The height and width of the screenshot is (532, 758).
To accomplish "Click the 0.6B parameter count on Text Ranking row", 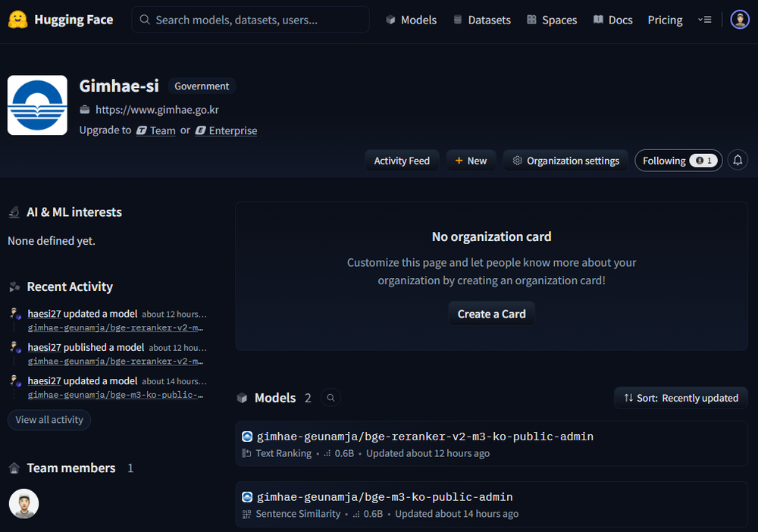I will [344, 453].
